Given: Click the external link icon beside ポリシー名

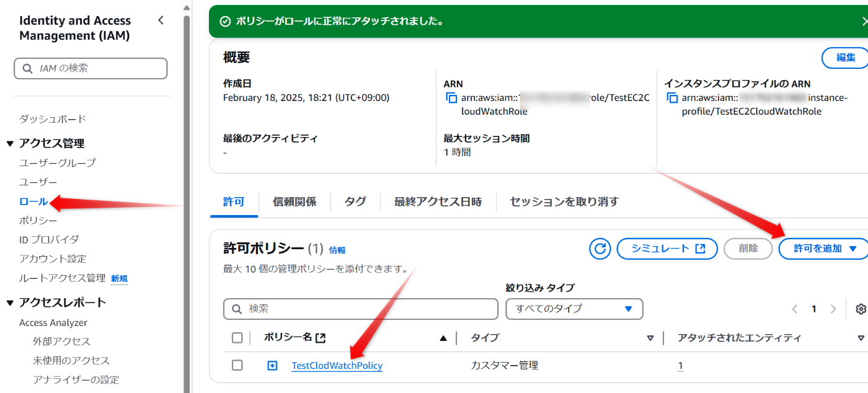Looking at the screenshot, I should [321, 338].
